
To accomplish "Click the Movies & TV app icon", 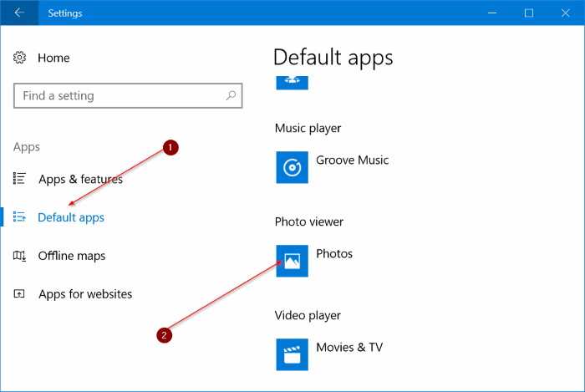I will (292, 354).
